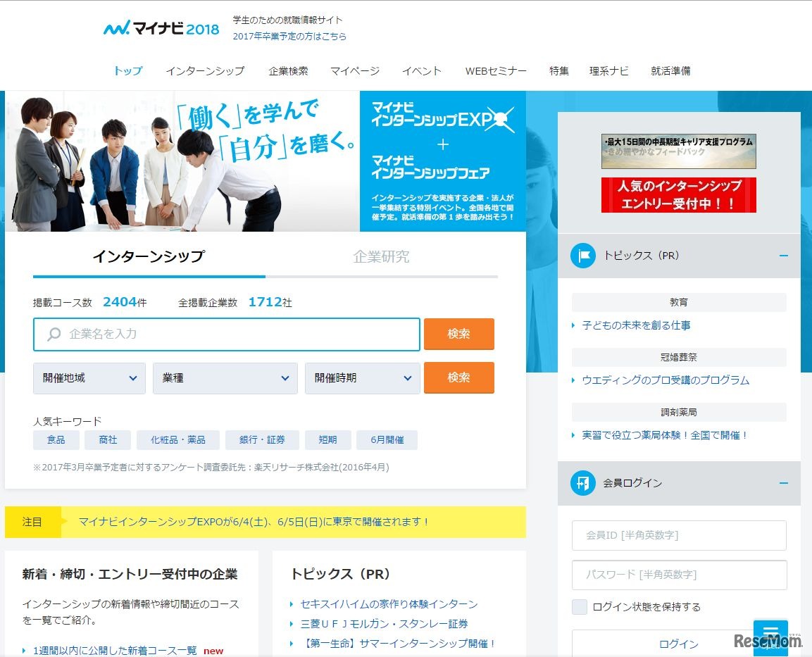Collapse the トピックス（PR） sidebar section
Viewport: 812px width, 657px height.
(784, 256)
